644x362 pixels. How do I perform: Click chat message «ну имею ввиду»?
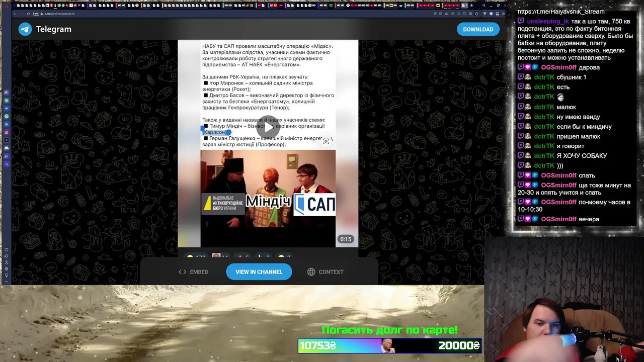point(578,117)
